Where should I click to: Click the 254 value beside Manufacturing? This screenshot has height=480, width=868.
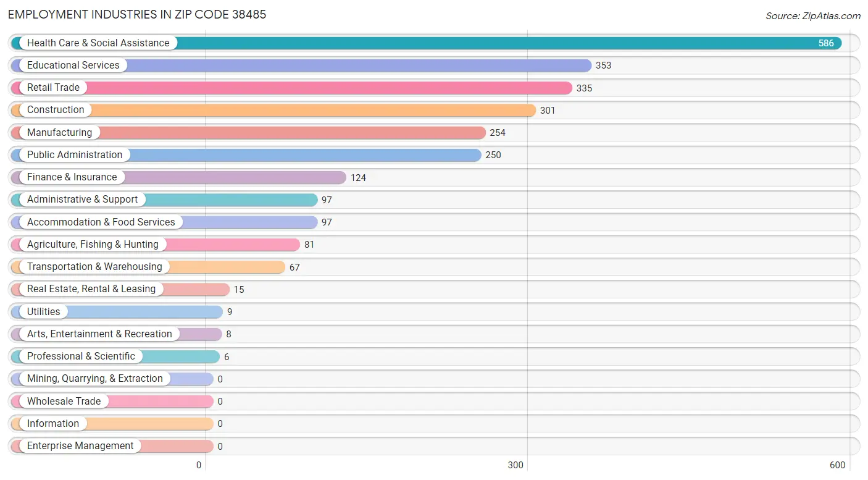tap(498, 133)
